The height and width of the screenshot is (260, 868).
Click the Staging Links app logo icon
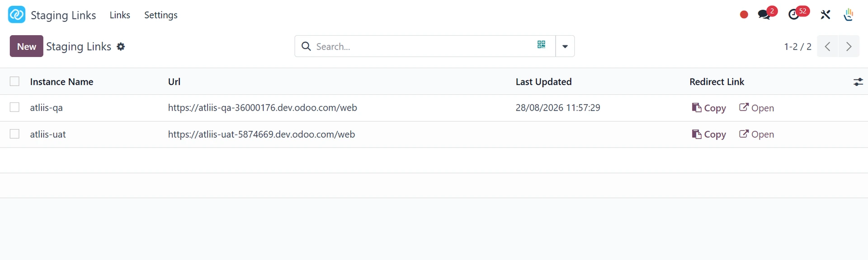[x=17, y=14]
